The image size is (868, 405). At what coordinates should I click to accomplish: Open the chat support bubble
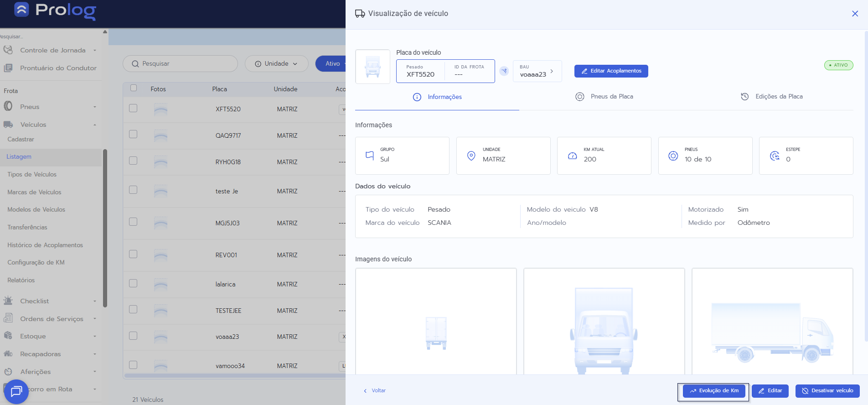point(16,391)
